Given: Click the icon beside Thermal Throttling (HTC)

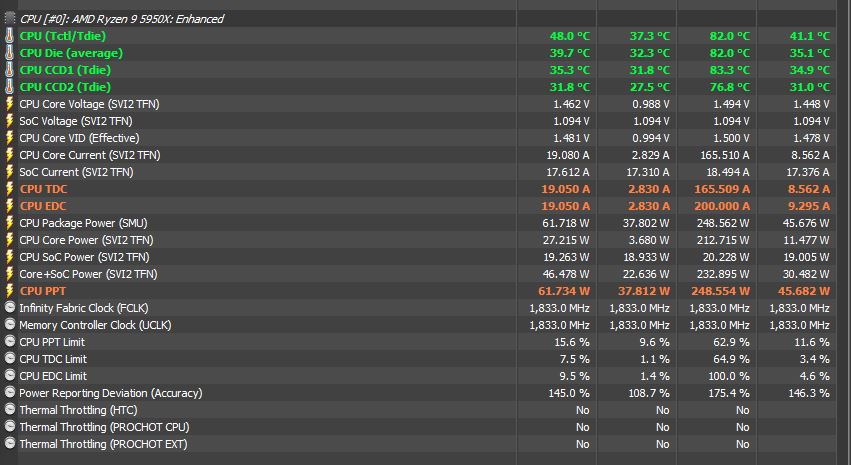Looking at the screenshot, I should [x=10, y=410].
